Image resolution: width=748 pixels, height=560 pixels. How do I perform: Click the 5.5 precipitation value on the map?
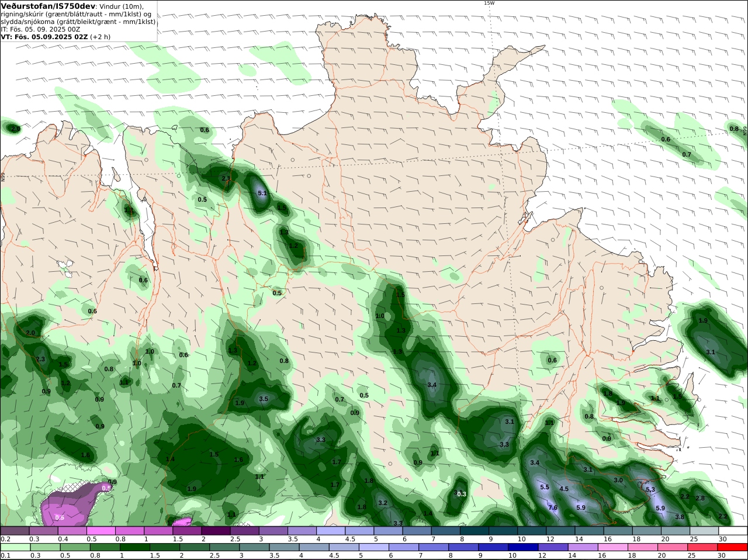pyautogui.click(x=545, y=487)
